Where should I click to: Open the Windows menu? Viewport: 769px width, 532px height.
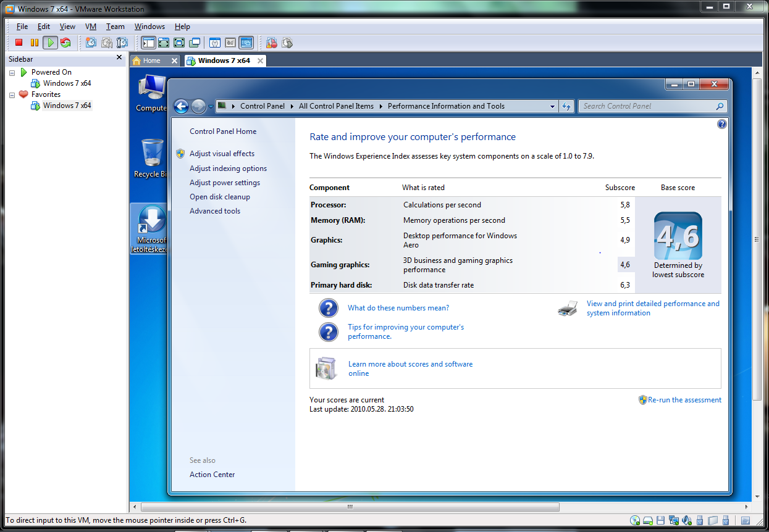coord(149,27)
